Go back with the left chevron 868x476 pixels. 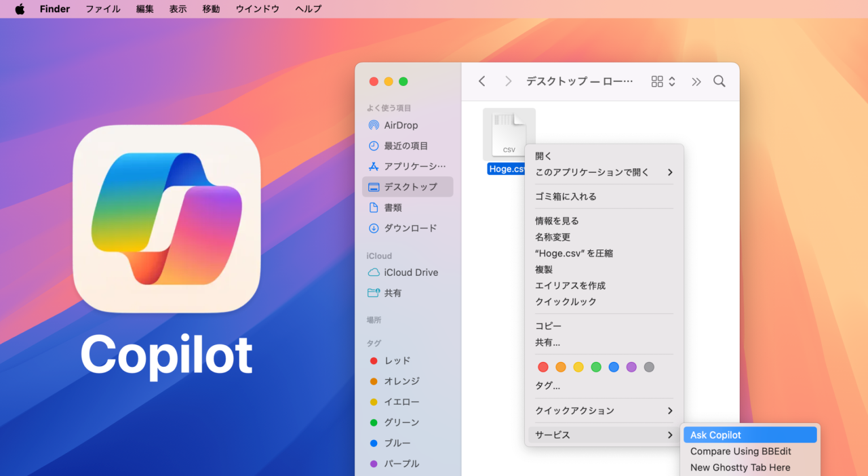tap(482, 81)
